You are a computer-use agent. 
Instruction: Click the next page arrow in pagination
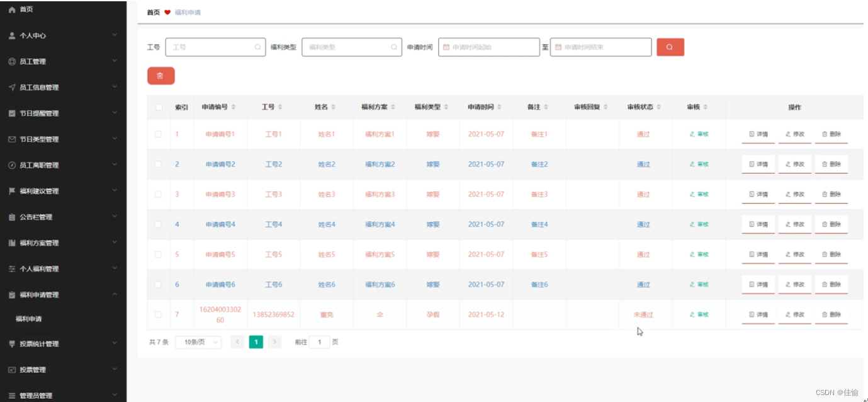click(x=274, y=342)
